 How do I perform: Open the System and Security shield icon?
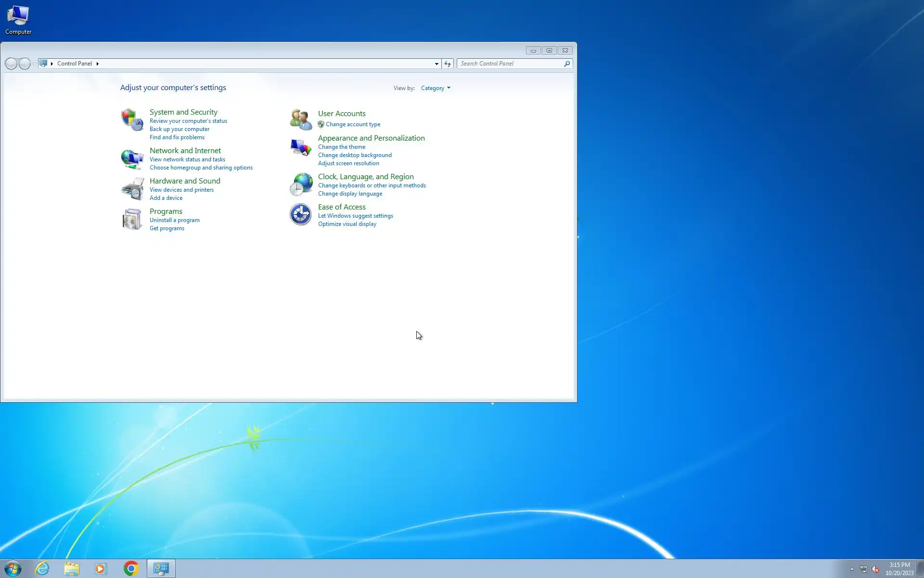132,119
